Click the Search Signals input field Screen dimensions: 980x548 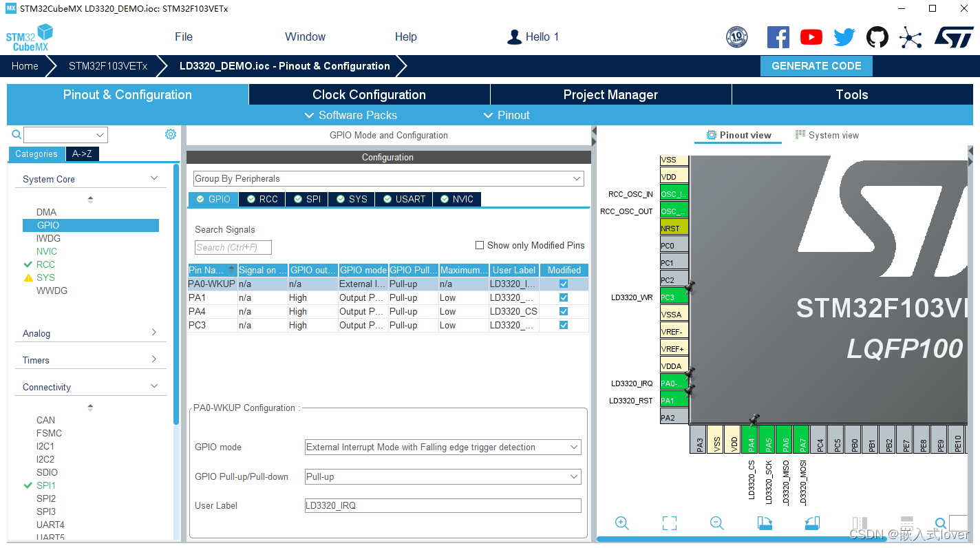pyautogui.click(x=233, y=247)
